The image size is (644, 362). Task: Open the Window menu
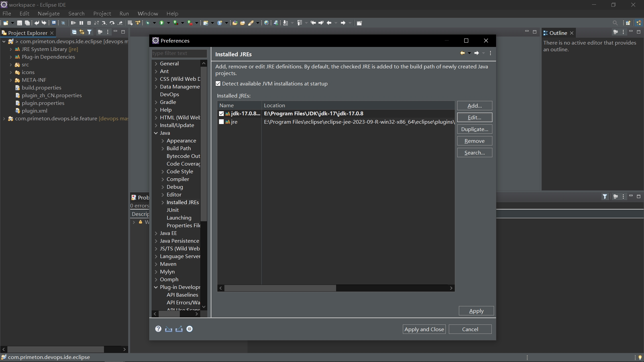(x=148, y=13)
